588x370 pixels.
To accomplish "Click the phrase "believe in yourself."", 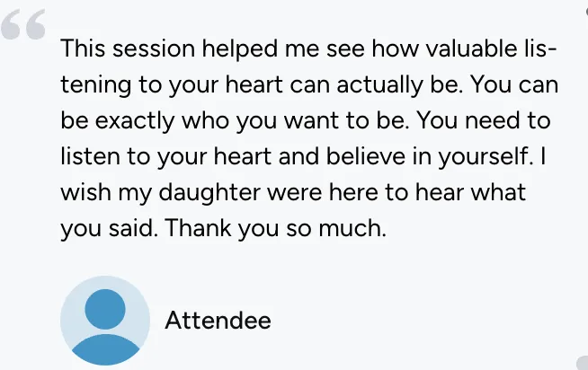I will [430, 156].
